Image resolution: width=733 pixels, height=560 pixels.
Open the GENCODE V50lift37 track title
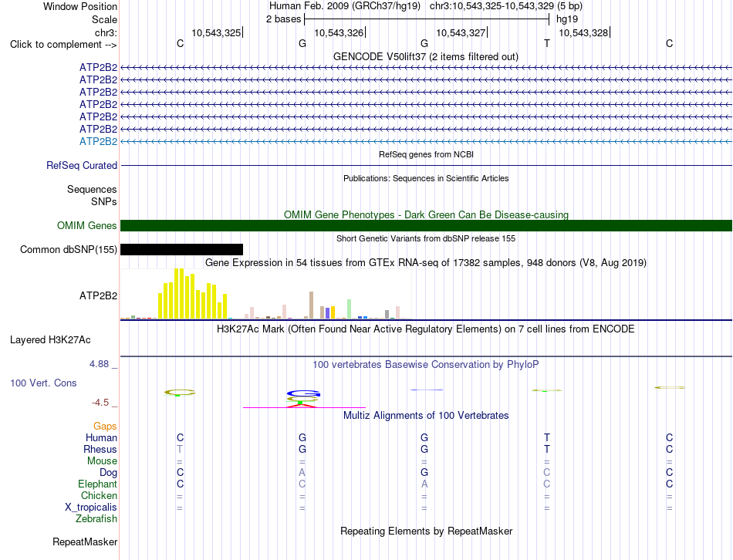(425, 56)
